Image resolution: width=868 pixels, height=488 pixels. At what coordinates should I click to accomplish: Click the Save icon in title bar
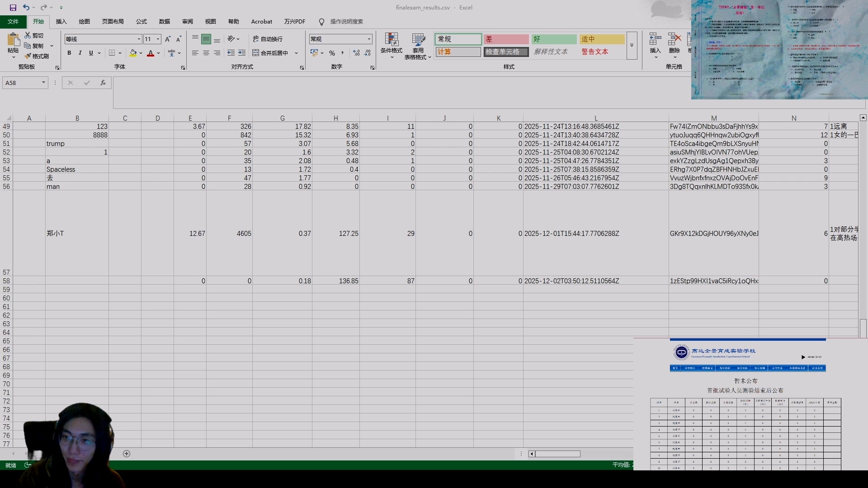pyautogui.click(x=13, y=7)
